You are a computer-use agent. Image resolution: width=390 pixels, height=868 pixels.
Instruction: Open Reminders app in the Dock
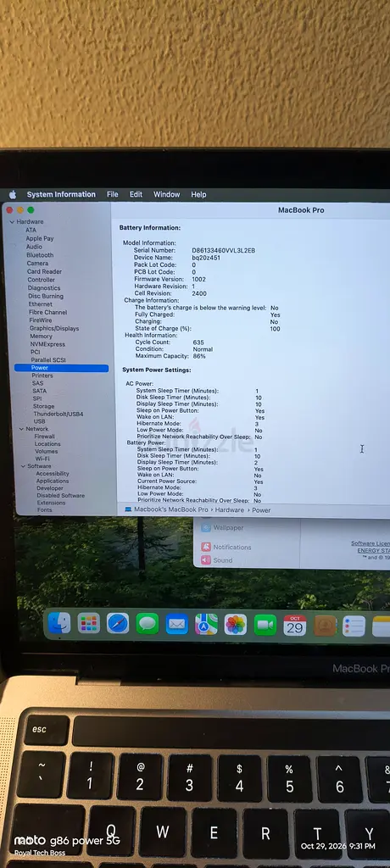354,626
